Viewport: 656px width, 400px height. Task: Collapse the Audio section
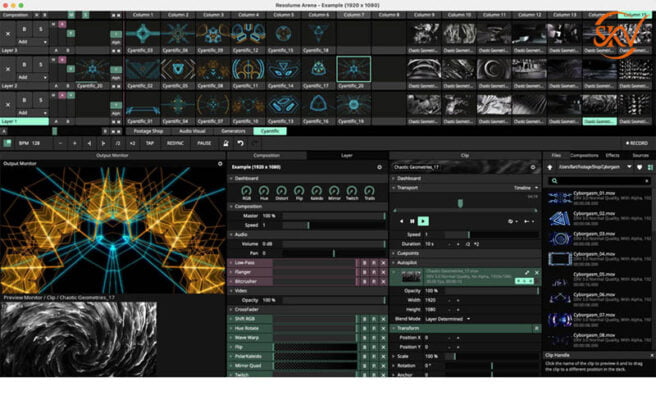(233, 233)
